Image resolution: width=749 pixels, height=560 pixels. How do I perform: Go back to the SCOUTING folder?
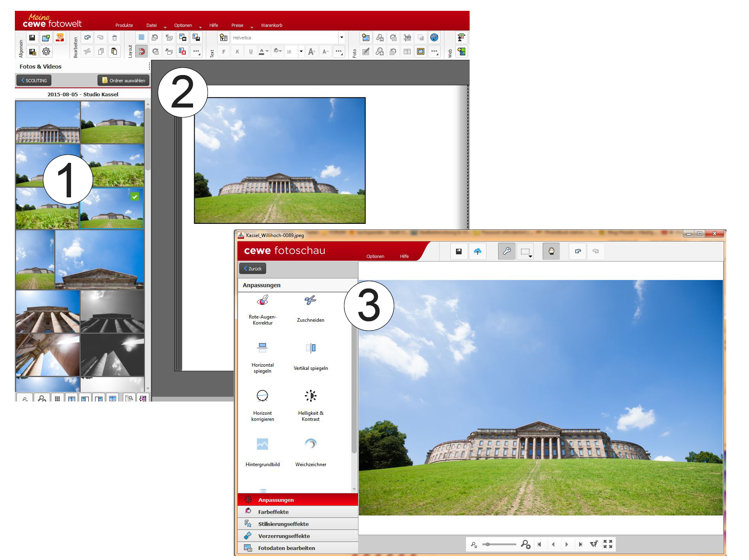coord(34,80)
